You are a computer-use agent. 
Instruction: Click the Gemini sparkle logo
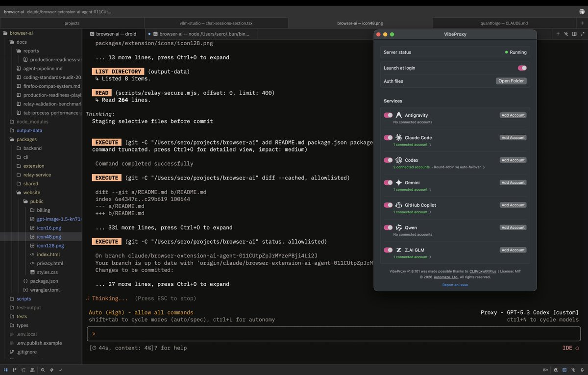click(x=399, y=183)
